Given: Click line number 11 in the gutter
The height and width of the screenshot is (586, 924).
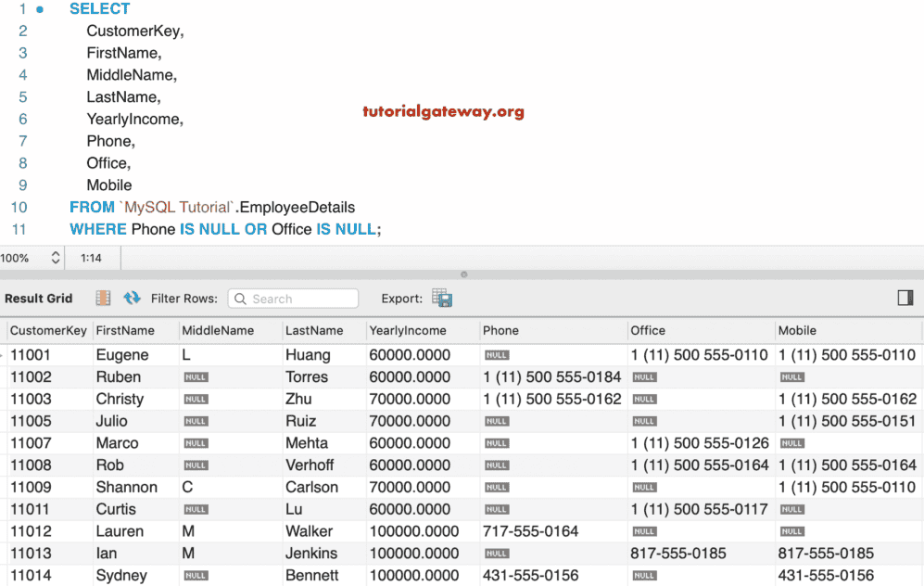Looking at the screenshot, I should 19,229.
